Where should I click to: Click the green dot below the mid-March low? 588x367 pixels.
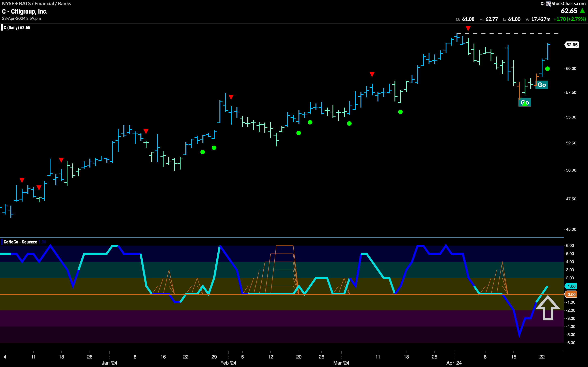pyautogui.click(x=400, y=112)
